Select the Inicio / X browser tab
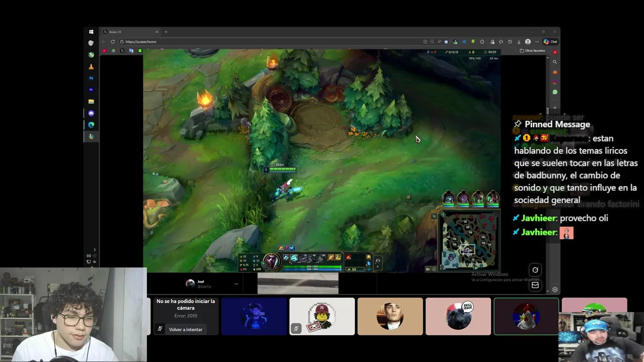 click(131, 32)
